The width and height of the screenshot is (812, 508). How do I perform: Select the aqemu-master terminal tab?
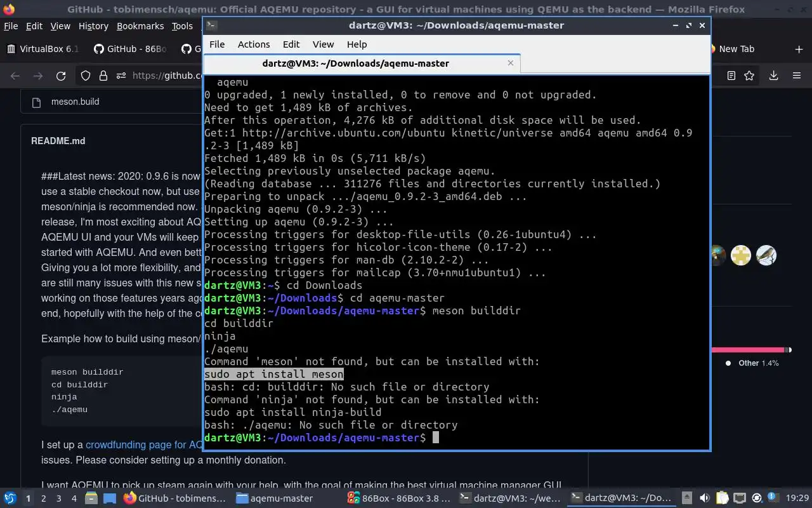pos(362,63)
